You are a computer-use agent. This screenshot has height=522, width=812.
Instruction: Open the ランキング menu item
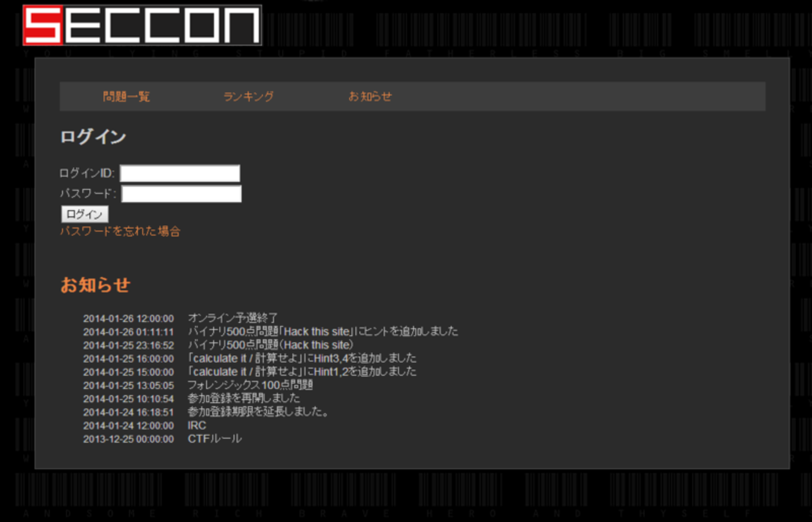tap(249, 96)
